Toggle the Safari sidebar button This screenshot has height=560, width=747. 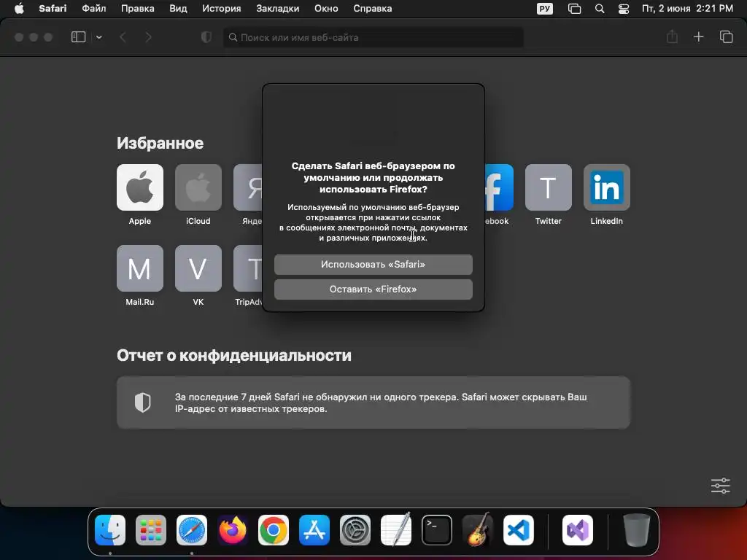click(x=78, y=37)
